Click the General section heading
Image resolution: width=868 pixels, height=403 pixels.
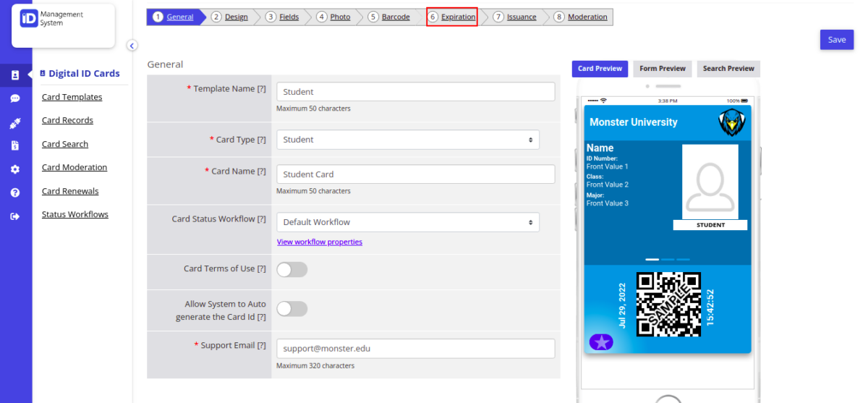click(165, 64)
